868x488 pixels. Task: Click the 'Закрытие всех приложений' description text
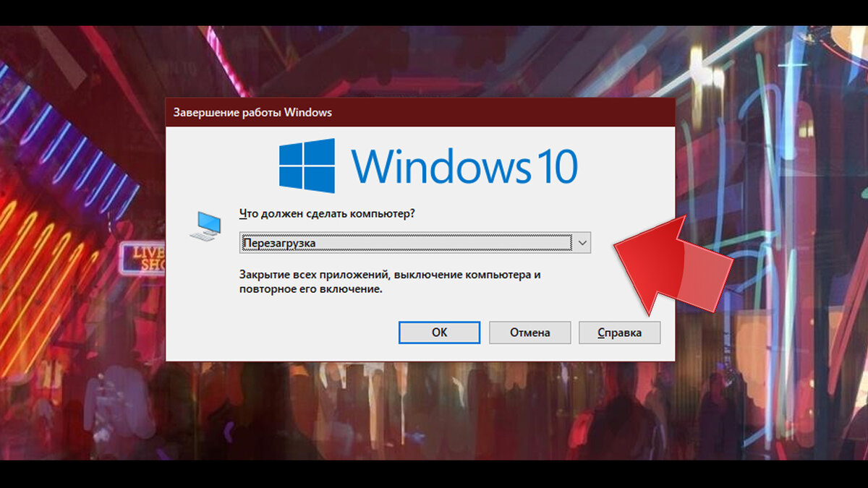[390, 282]
